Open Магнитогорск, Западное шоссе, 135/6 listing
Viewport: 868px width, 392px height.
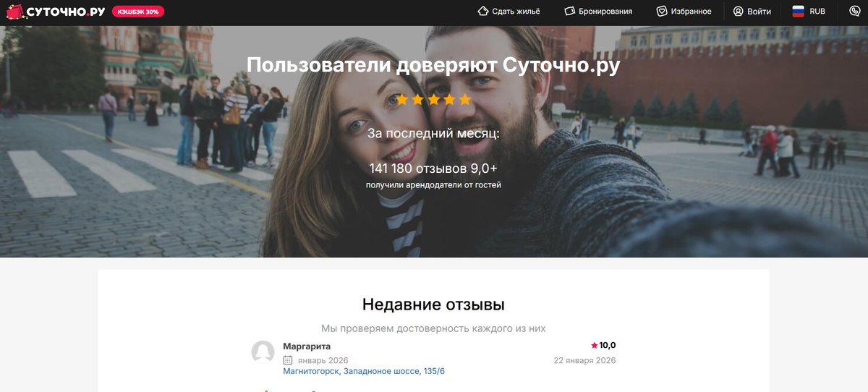click(364, 371)
